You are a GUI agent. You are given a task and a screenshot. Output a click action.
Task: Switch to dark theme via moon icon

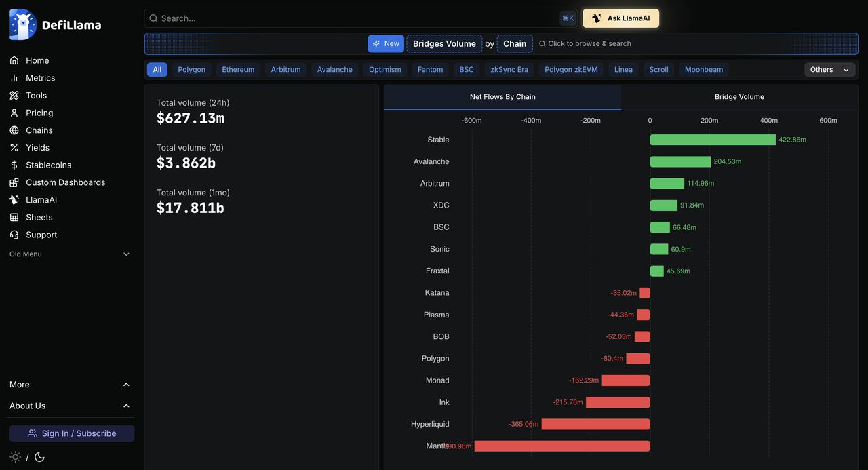point(39,457)
